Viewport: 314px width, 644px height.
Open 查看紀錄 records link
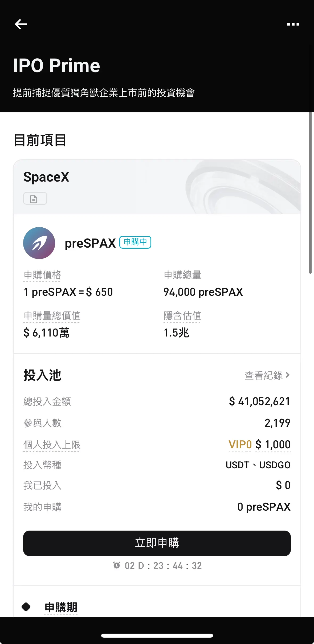click(263, 375)
